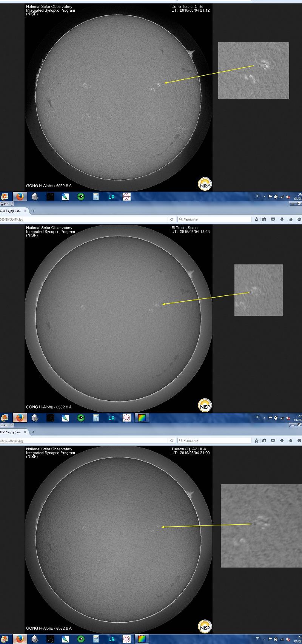
Task: Click the enlarged inset beside the Cerro Tololo sun image
Action: click(x=254, y=71)
